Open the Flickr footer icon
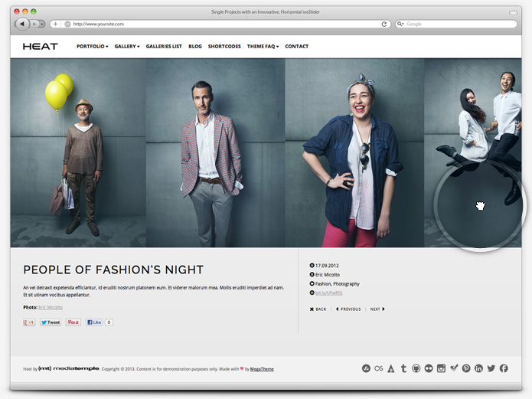Image resolution: width=532 pixels, height=399 pixels. pos(429,368)
